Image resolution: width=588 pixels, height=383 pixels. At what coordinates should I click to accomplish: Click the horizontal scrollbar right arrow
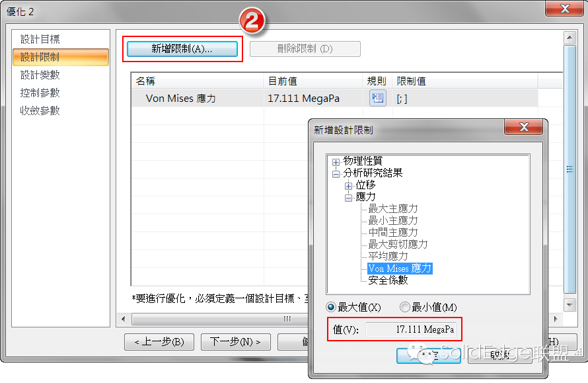click(x=556, y=319)
